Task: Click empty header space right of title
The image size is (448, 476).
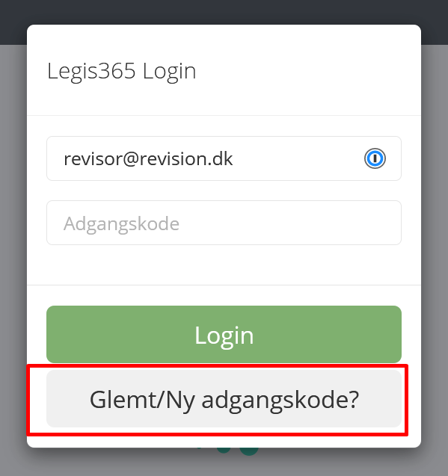Action: (x=307, y=70)
